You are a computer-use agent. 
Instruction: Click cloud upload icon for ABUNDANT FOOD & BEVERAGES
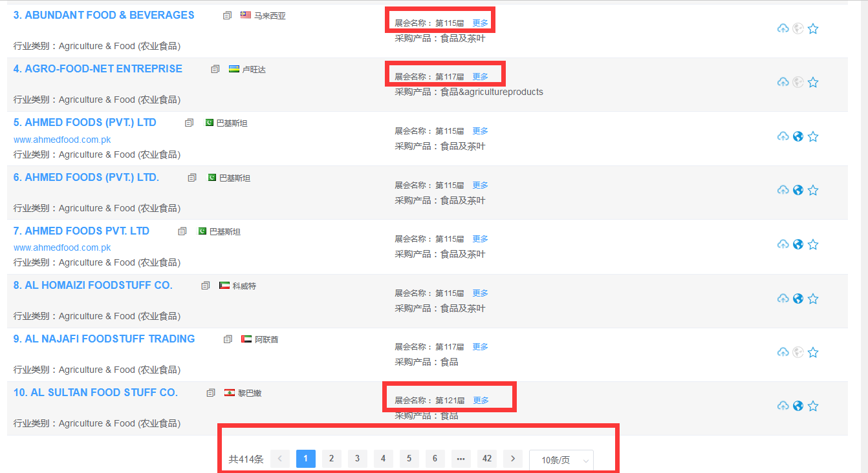coord(783,28)
